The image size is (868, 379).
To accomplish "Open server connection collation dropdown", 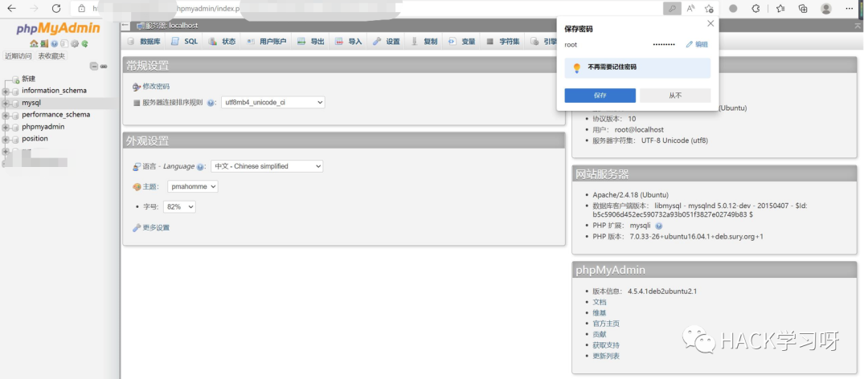I will coord(273,102).
